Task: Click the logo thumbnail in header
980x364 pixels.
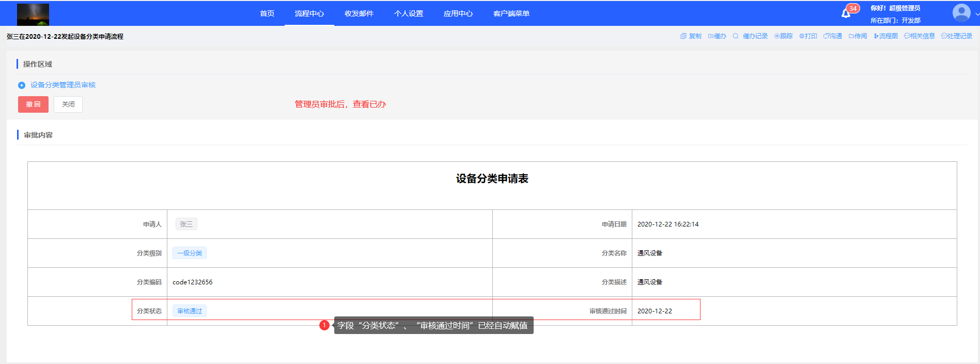Action: [33, 14]
